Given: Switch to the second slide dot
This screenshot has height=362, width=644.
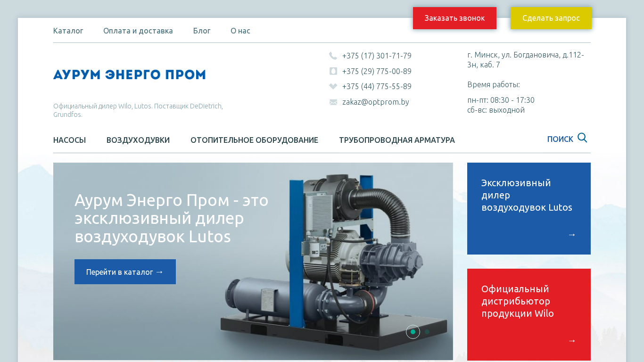Looking at the screenshot, I should tap(427, 332).
